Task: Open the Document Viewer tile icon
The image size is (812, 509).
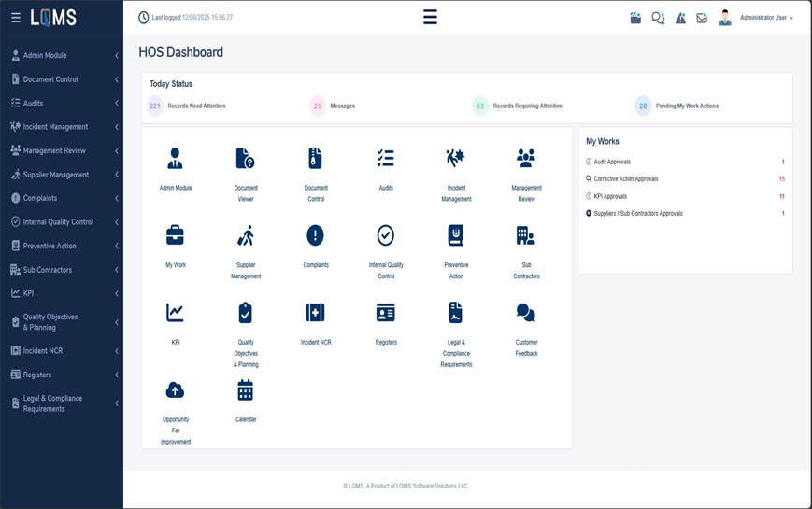Action: (x=245, y=159)
